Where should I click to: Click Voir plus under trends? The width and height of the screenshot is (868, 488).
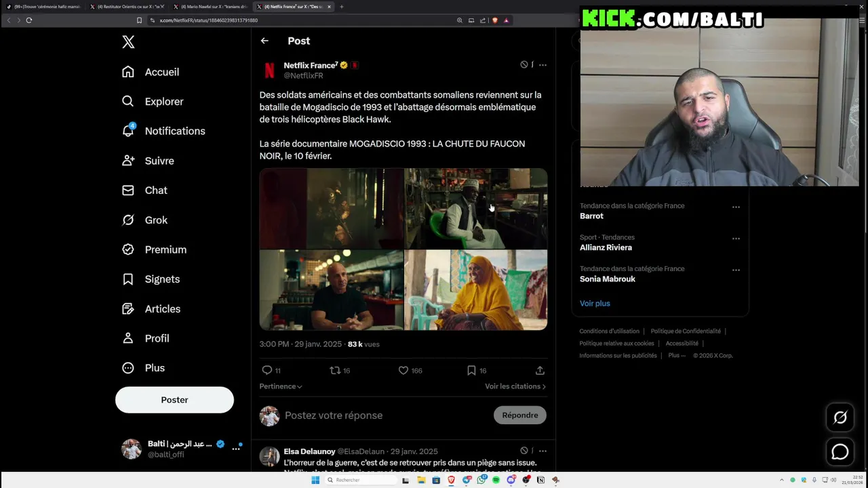pos(595,304)
